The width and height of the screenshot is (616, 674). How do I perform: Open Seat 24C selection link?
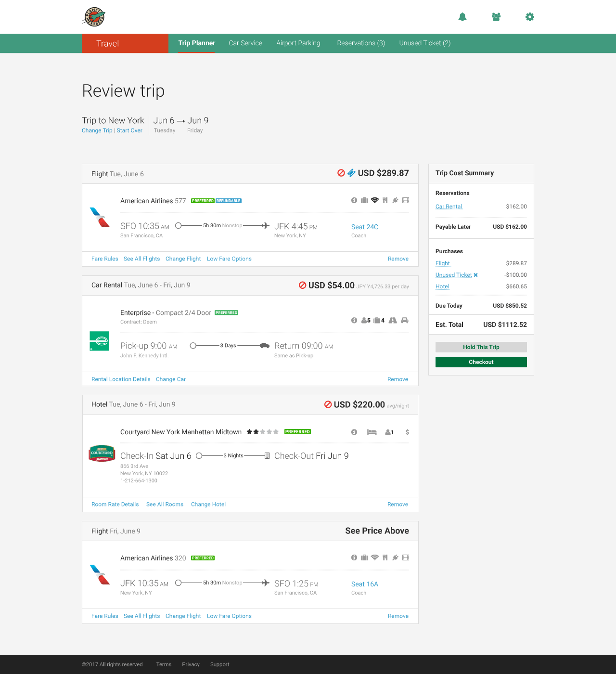[x=365, y=227]
